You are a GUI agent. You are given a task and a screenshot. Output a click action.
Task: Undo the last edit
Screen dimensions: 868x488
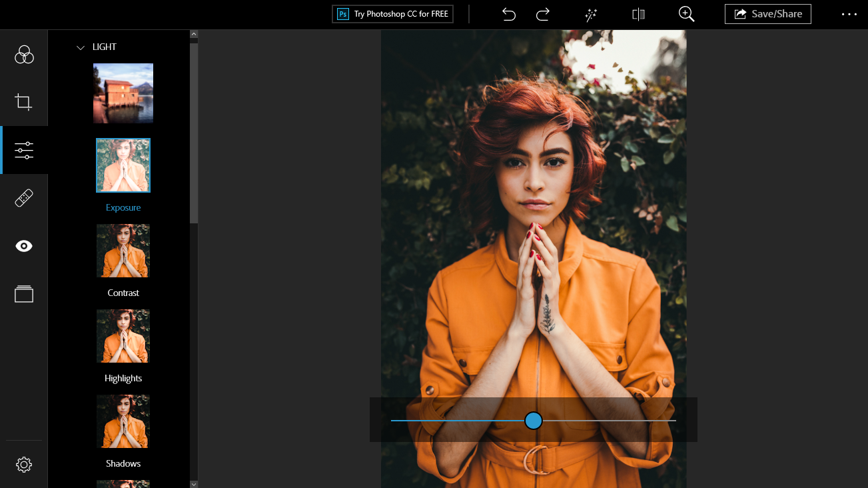pyautogui.click(x=508, y=13)
